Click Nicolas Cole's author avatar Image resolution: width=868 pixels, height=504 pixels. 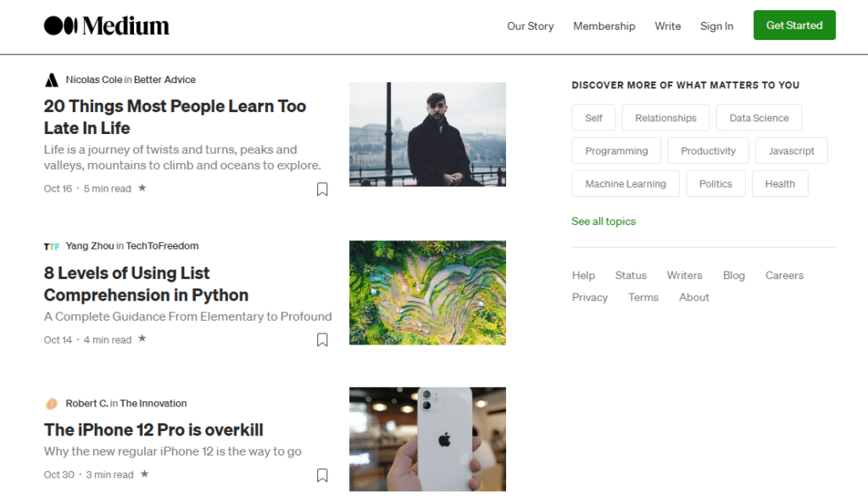(52, 80)
